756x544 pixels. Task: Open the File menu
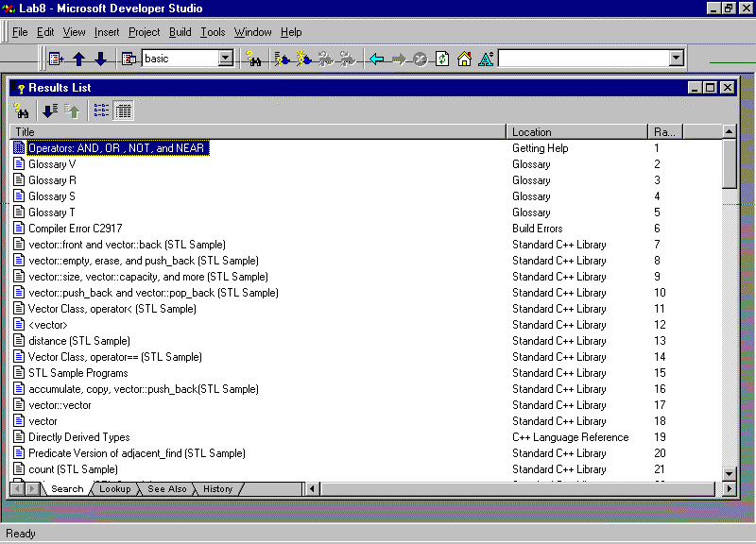[20, 32]
